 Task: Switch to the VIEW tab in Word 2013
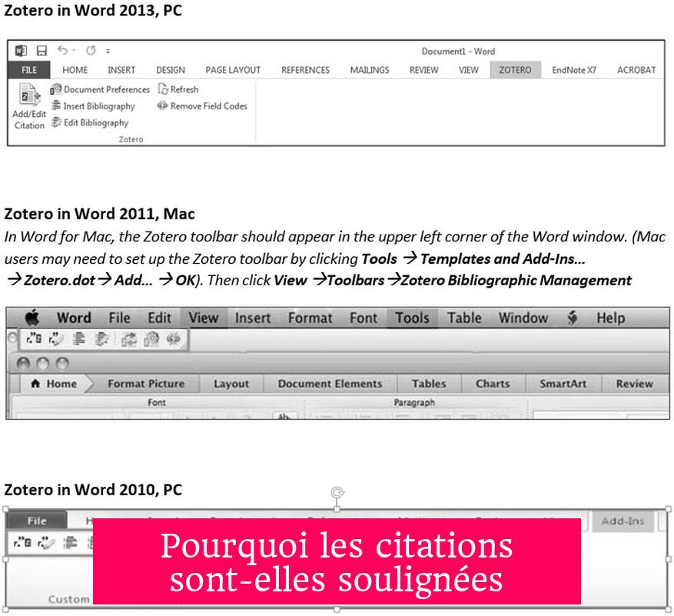coord(469,70)
